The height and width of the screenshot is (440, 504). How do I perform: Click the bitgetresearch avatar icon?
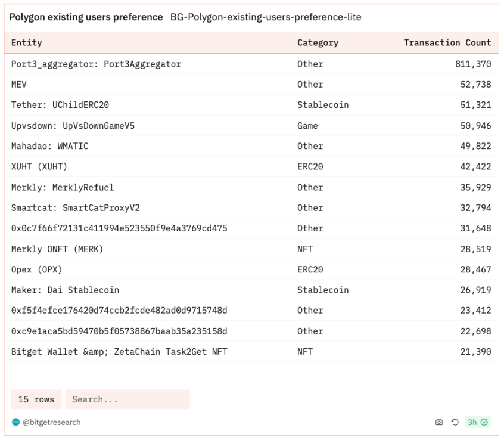(x=15, y=422)
